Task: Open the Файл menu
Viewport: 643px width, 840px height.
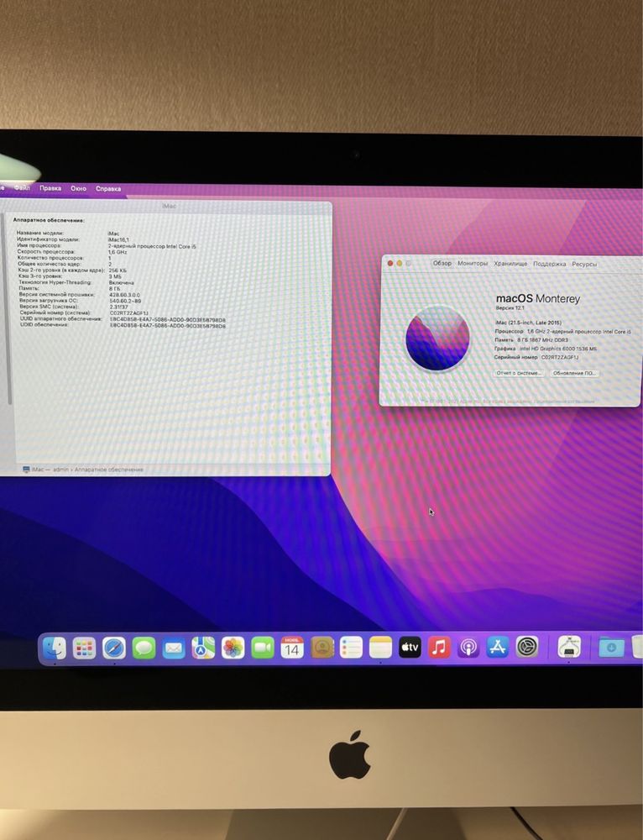Action: point(22,188)
